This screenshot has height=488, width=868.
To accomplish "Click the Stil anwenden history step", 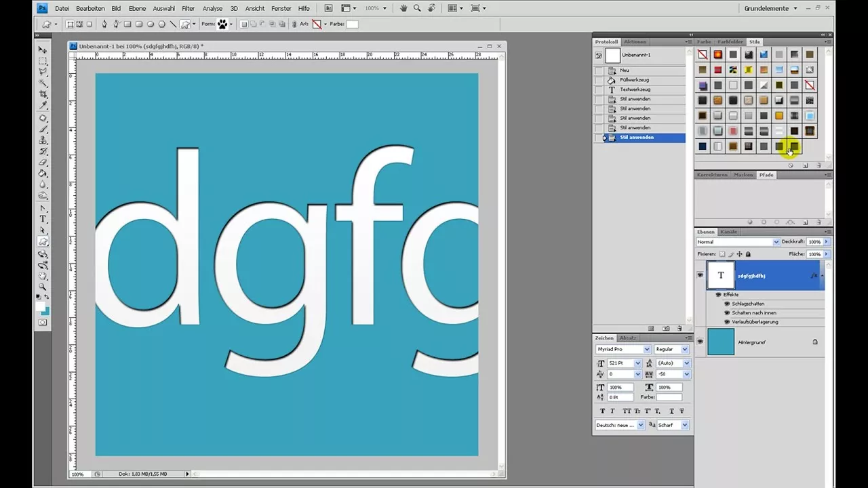I will click(636, 137).
